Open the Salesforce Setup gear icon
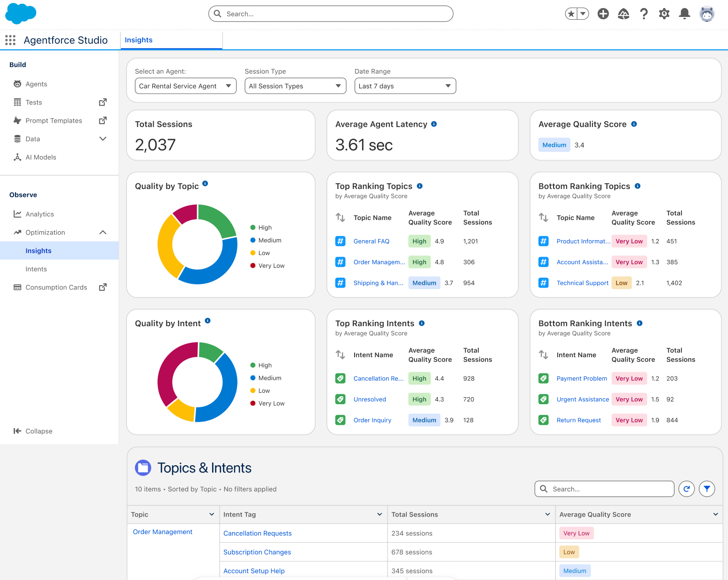728x580 pixels. tap(664, 14)
